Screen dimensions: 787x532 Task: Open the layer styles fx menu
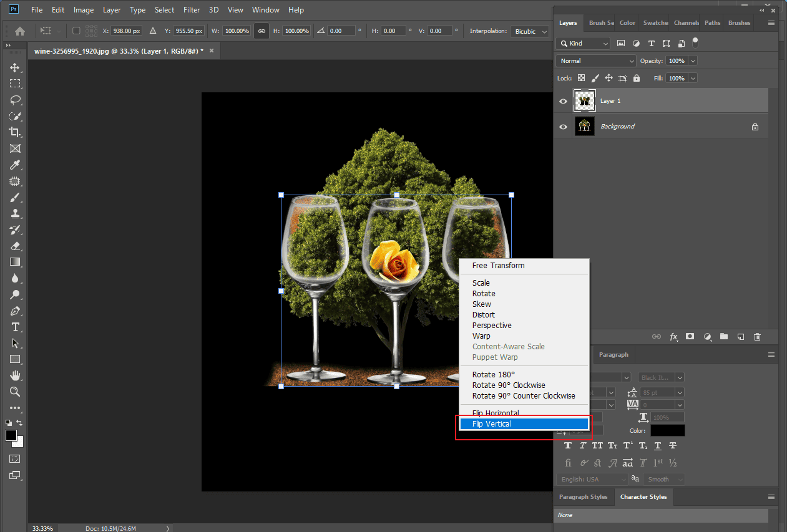pos(673,336)
